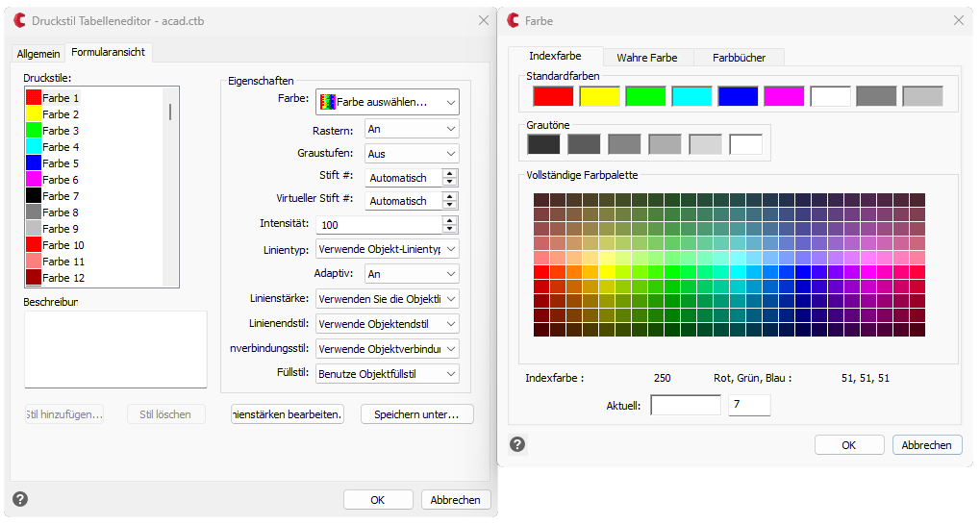Screen dimensions: 980x525
Task: Switch to the Allgemein tab
Action: [38, 54]
